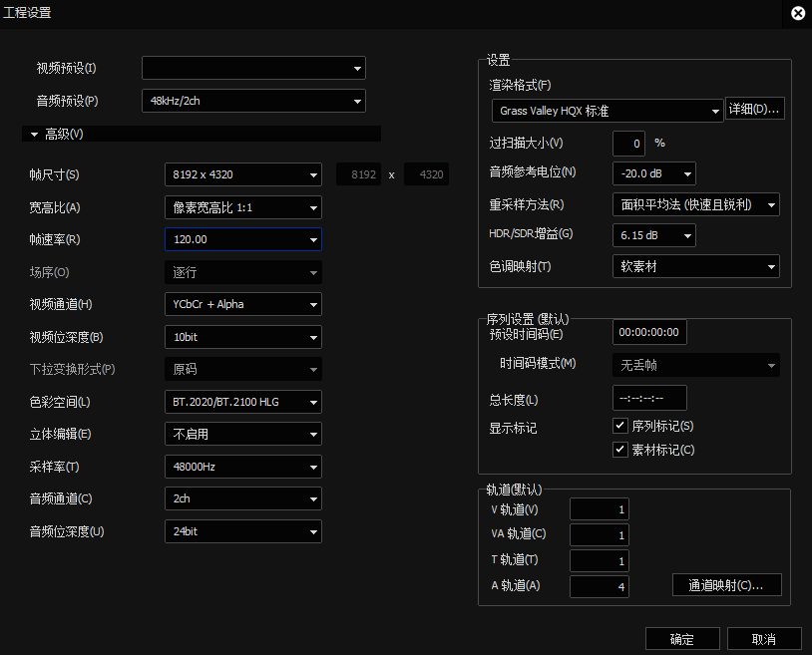Expand the 视频通道 dropdown showing YCbCr + Alpha
This screenshot has width=812, height=655.
pyautogui.click(x=242, y=303)
